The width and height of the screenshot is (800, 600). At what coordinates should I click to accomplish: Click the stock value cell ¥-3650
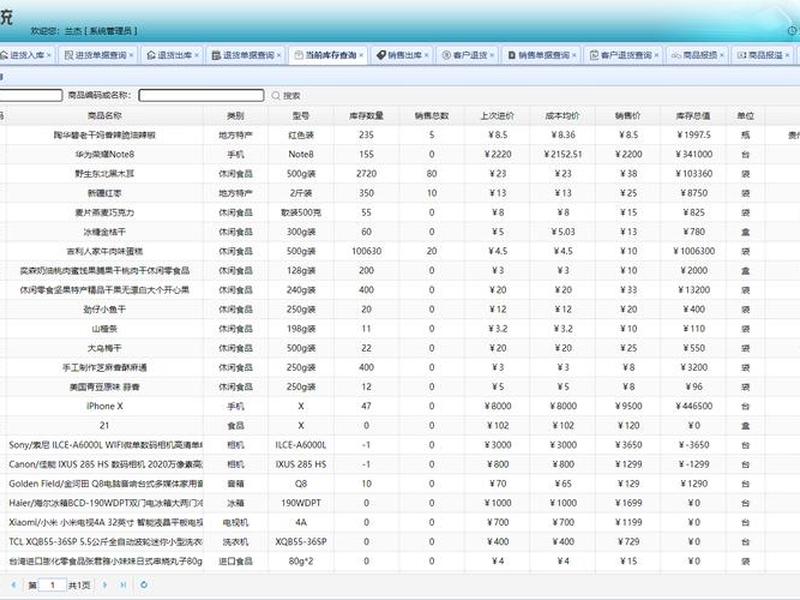pyautogui.click(x=693, y=445)
